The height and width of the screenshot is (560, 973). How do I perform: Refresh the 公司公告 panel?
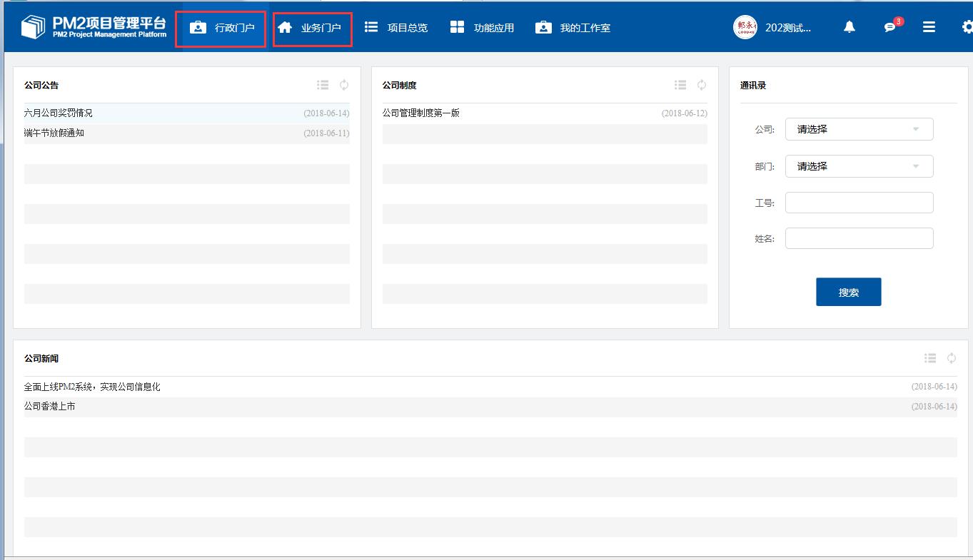point(344,85)
